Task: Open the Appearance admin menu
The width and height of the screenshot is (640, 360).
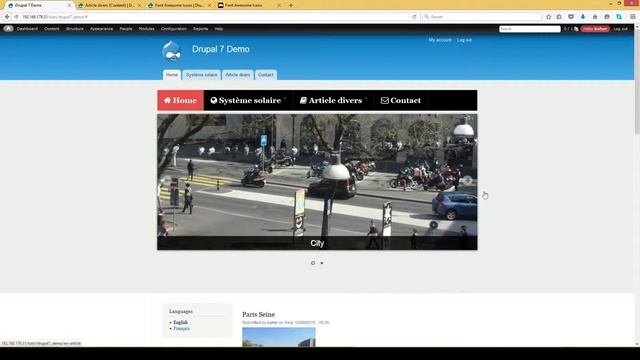Action: 101,29
